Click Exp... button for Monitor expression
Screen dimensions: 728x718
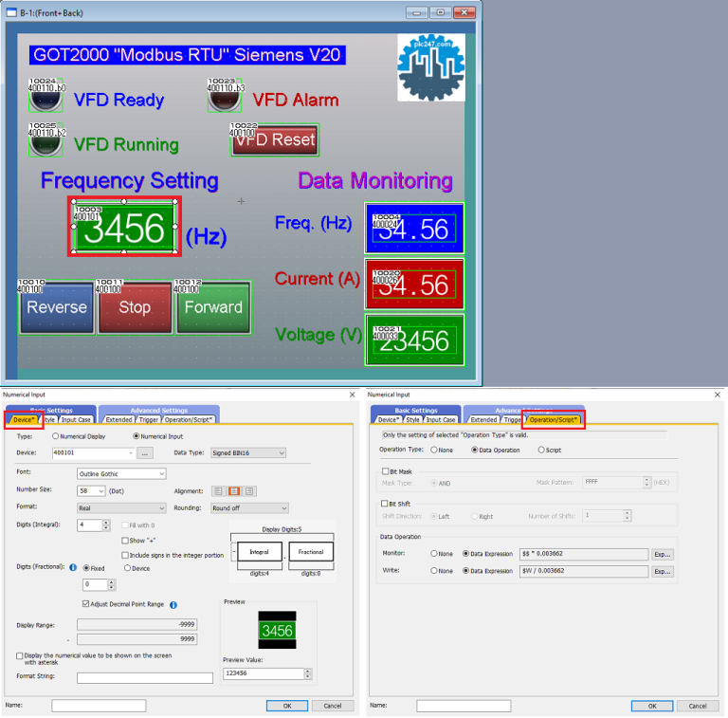pos(662,554)
